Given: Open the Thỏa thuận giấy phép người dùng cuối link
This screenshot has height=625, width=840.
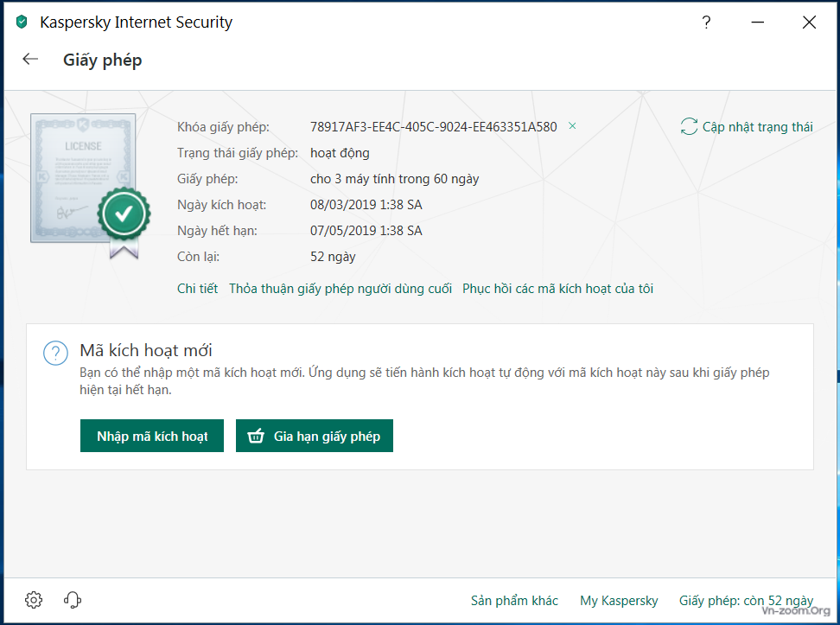Looking at the screenshot, I should click(340, 288).
